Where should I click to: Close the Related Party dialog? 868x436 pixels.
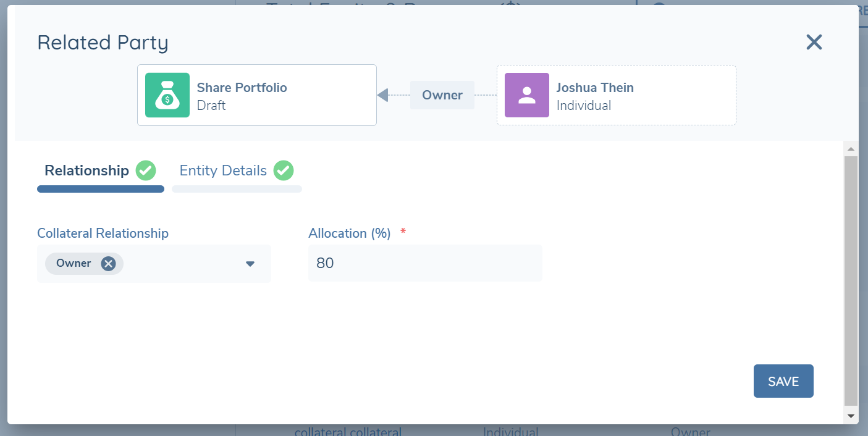click(814, 42)
